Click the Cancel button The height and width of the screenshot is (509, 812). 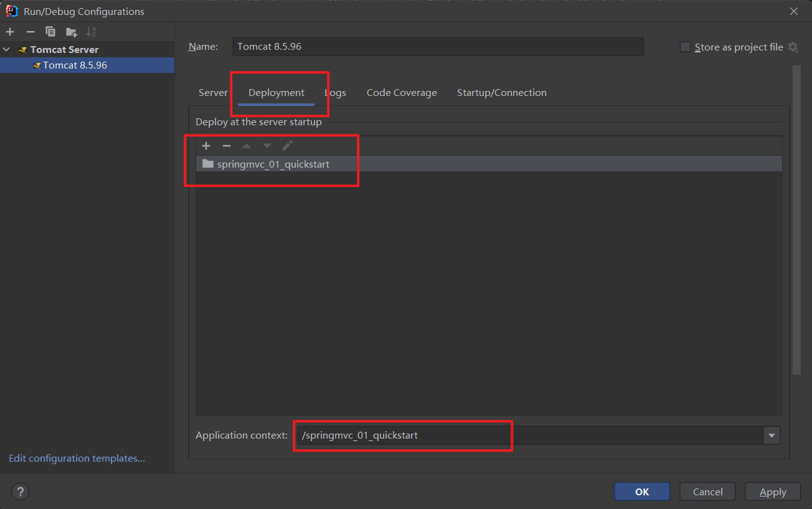tap(707, 492)
